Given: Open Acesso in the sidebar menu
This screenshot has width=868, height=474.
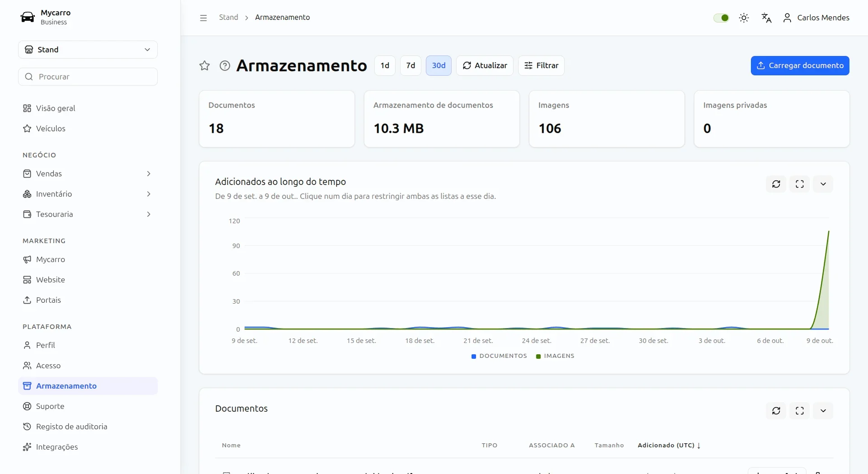Looking at the screenshot, I should point(88,366).
